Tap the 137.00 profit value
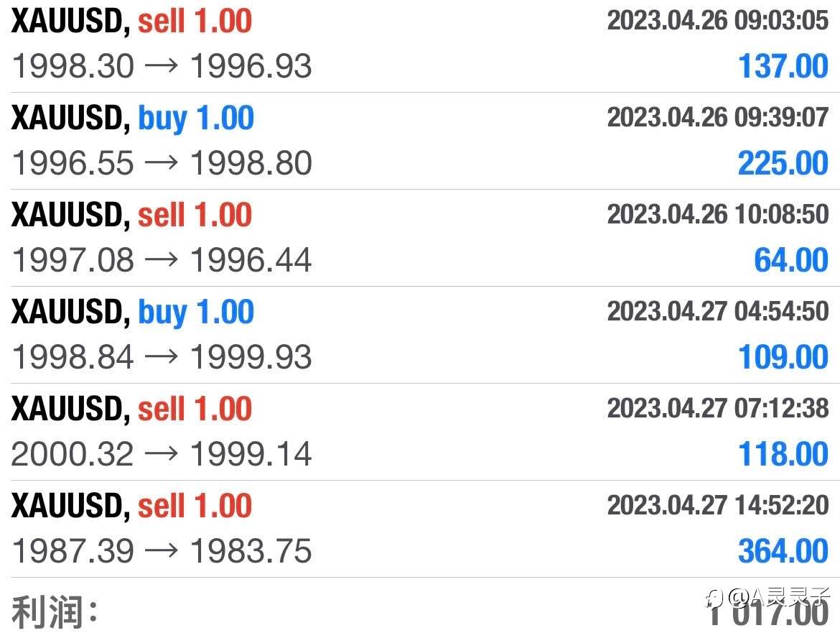The height and width of the screenshot is (633, 840). [x=783, y=66]
